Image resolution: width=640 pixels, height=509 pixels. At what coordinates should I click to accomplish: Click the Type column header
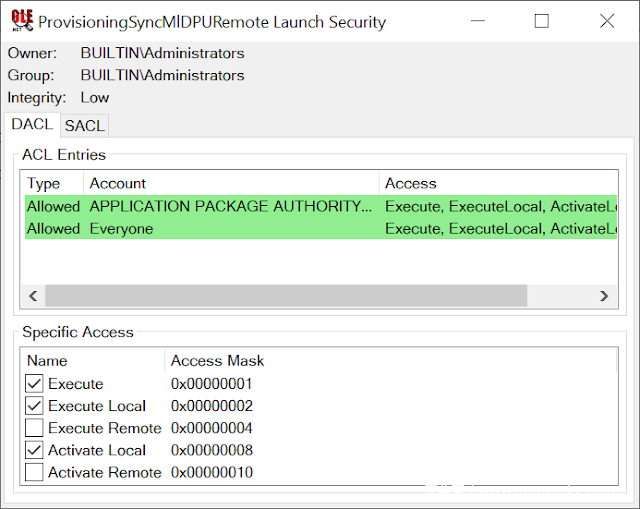[x=44, y=183]
